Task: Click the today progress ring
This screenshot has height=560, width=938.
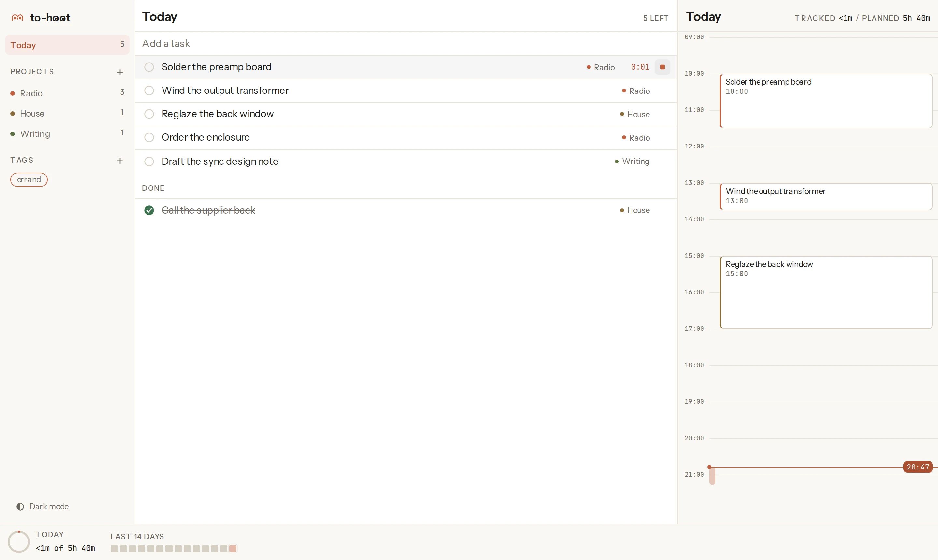Action: (19, 541)
